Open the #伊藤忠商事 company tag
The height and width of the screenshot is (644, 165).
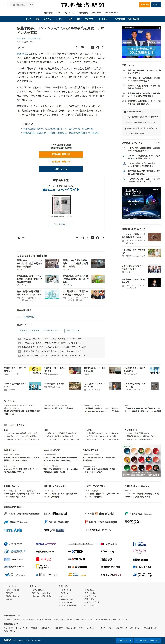[30, 317]
